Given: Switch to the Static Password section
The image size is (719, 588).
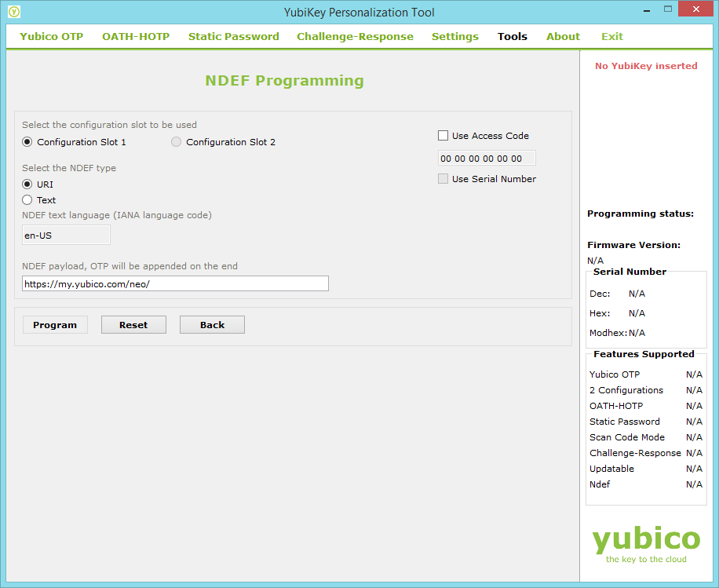Looking at the screenshot, I should point(233,36).
